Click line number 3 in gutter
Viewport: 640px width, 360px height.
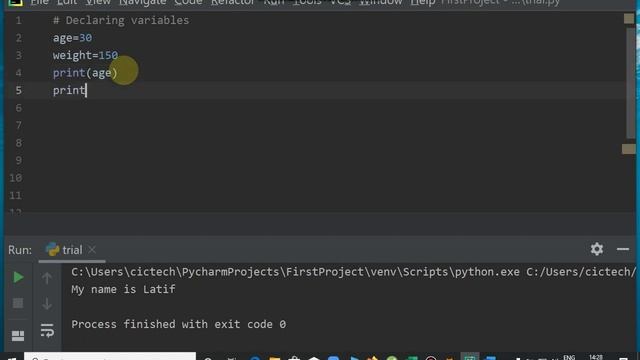click(18, 56)
